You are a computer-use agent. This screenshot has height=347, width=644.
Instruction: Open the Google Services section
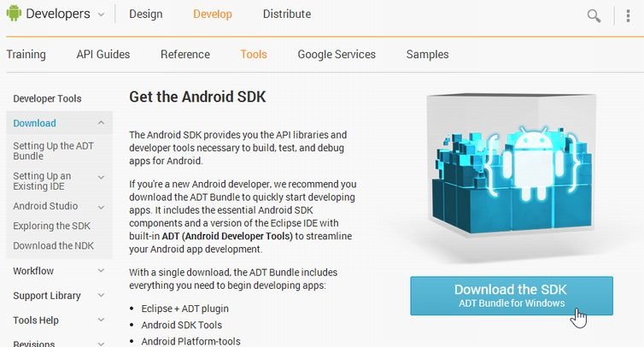337,54
